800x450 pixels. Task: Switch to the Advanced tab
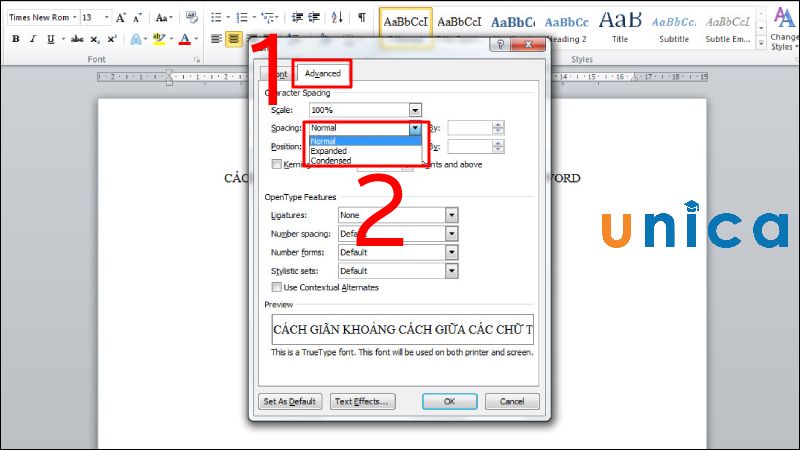click(x=322, y=73)
